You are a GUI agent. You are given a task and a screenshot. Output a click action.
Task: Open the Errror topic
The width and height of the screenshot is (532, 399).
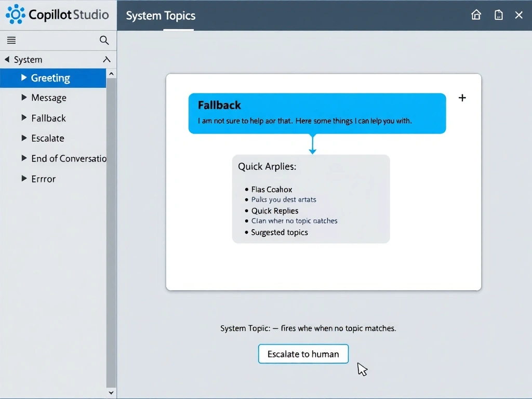tap(44, 179)
